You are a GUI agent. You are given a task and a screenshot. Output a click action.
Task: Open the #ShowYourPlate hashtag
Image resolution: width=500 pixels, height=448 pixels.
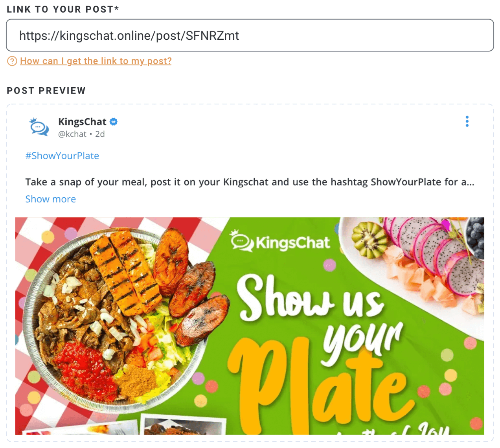pos(62,156)
